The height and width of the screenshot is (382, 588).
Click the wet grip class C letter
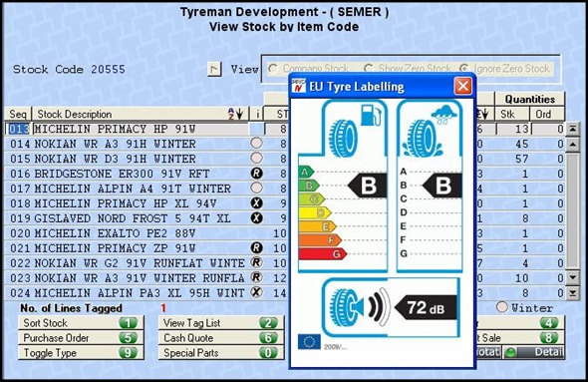coord(404,198)
